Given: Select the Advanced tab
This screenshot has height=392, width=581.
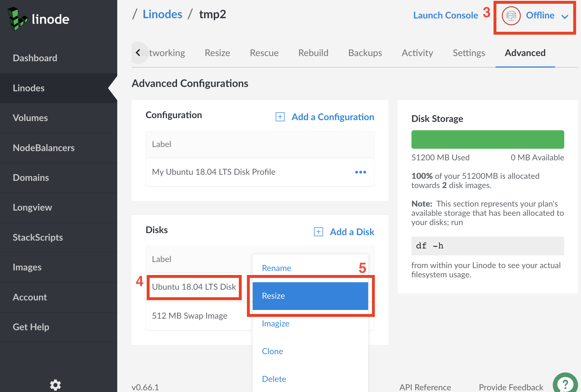Looking at the screenshot, I should [525, 53].
